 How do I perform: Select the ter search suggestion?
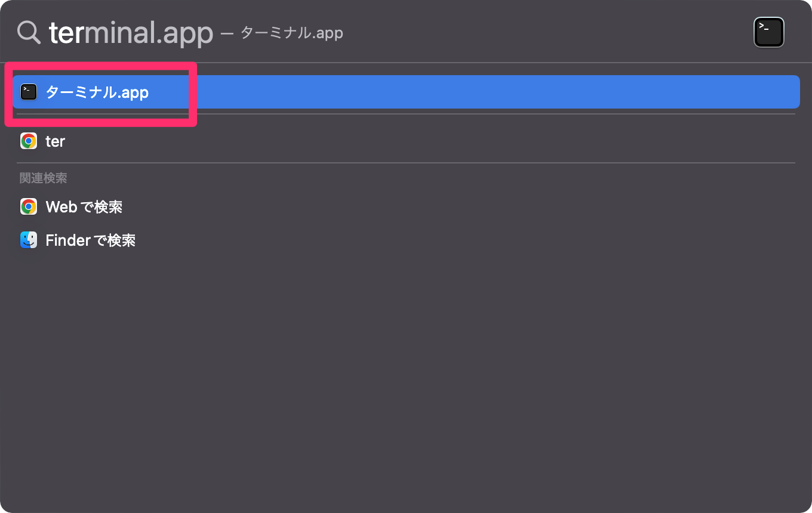click(x=56, y=141)
